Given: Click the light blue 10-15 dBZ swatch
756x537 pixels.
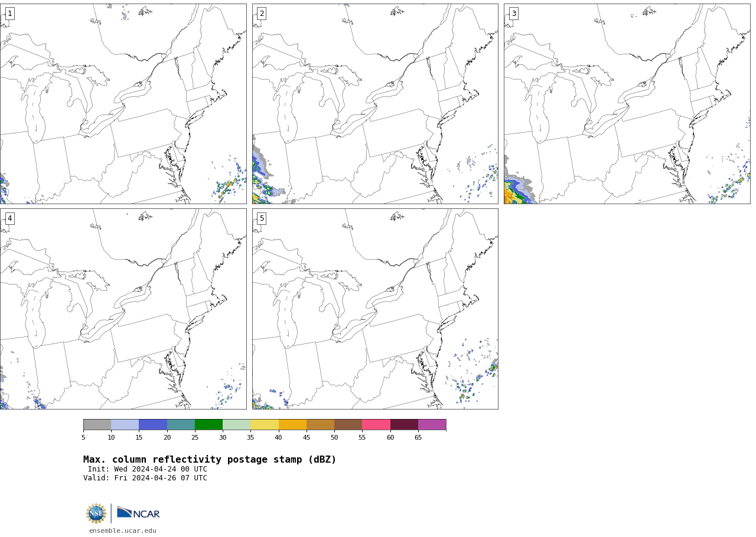Looking at the screenshot, I should tap(125, 425).
